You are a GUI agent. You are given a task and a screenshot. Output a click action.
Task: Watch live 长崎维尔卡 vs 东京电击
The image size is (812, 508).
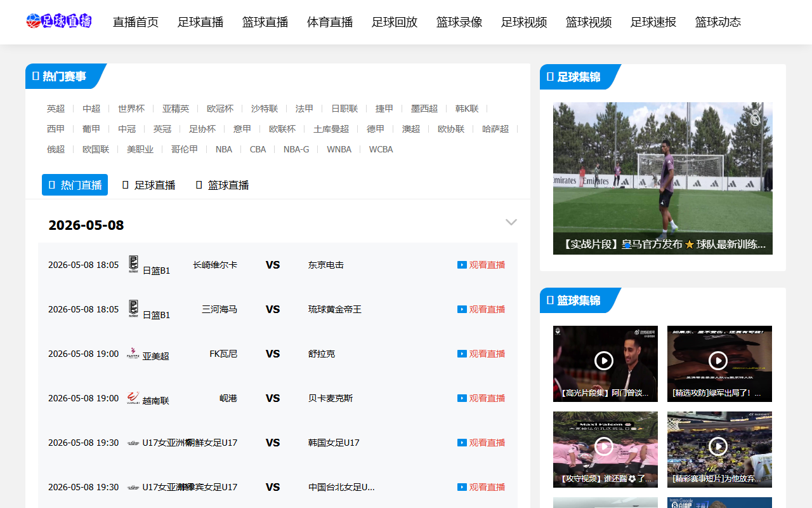click(x=481, y=265)
